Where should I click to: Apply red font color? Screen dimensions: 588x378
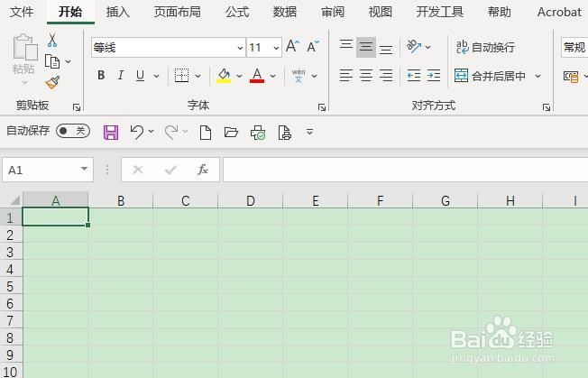pos(257,76)
